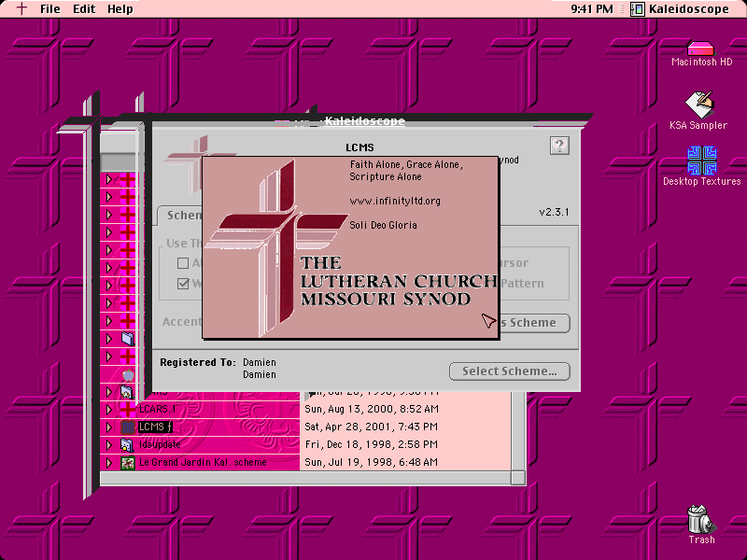Open the Kaleidoscope application menu in the menu bar
This screenshot has width=747, height=560.
[680, 9]
